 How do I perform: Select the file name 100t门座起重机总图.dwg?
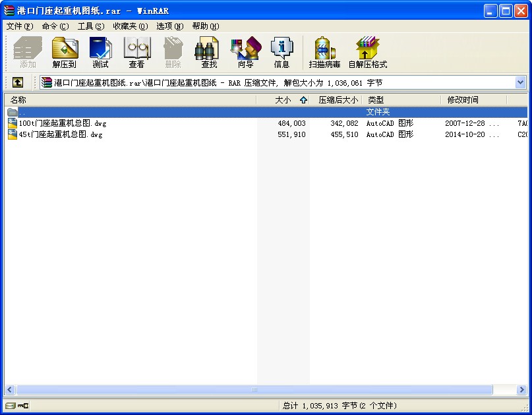click(x=63, y=123)
